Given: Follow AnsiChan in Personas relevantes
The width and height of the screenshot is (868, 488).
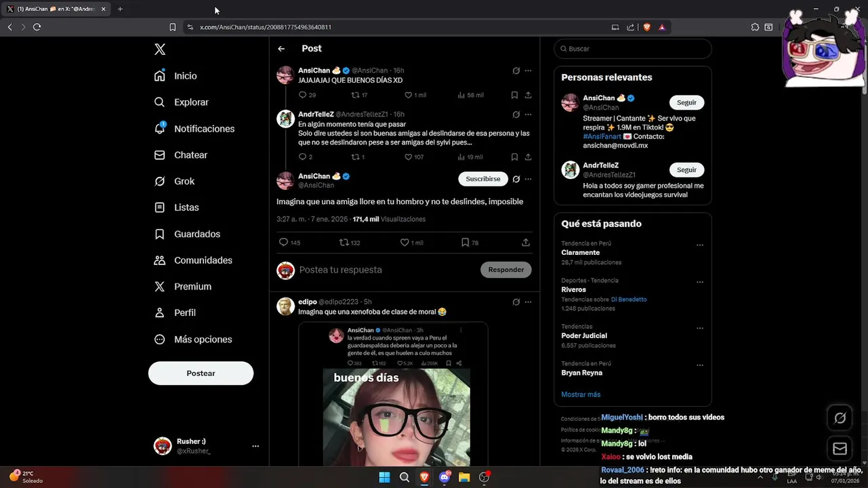Looking at the screenshot, I should 686,102.
